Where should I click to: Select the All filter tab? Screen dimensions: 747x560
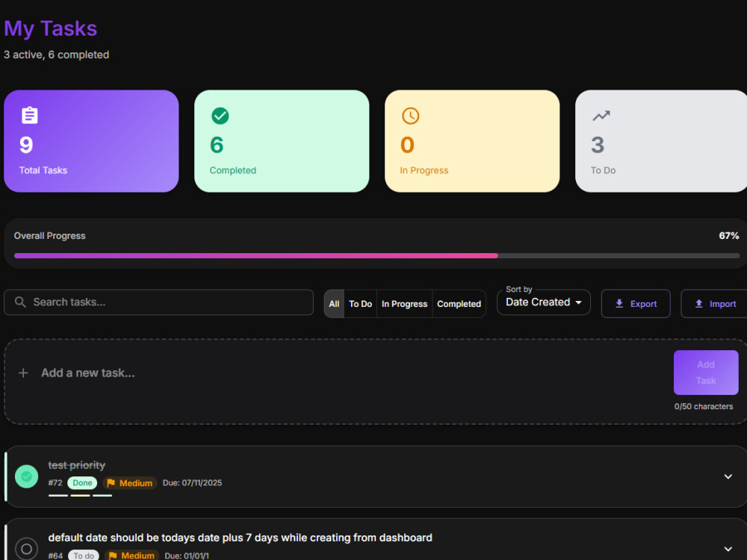[x=334, y=304]
